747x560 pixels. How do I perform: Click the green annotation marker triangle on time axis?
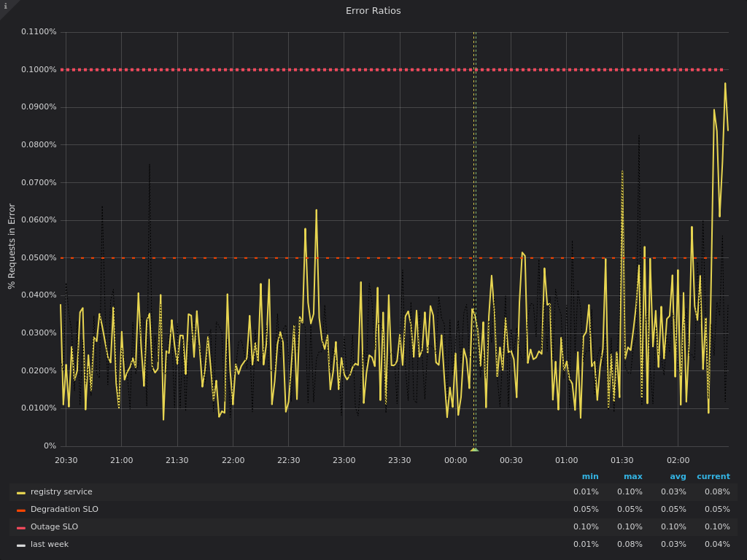tap(474, 449)
